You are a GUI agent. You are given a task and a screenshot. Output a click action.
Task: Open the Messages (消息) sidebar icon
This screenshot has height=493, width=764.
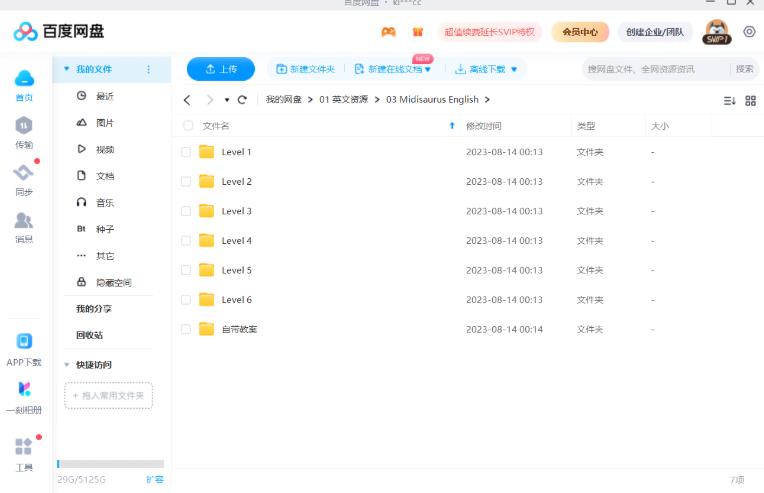23,220
